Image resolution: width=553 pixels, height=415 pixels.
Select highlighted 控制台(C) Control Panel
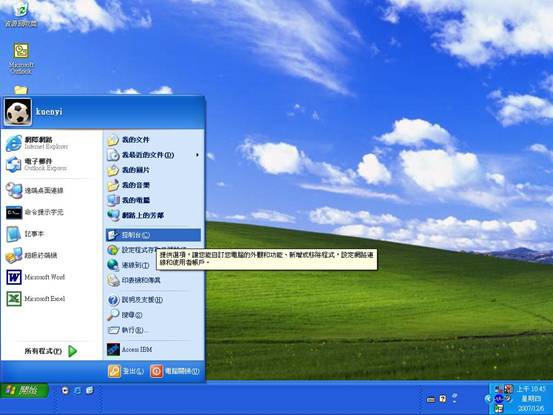153,235
